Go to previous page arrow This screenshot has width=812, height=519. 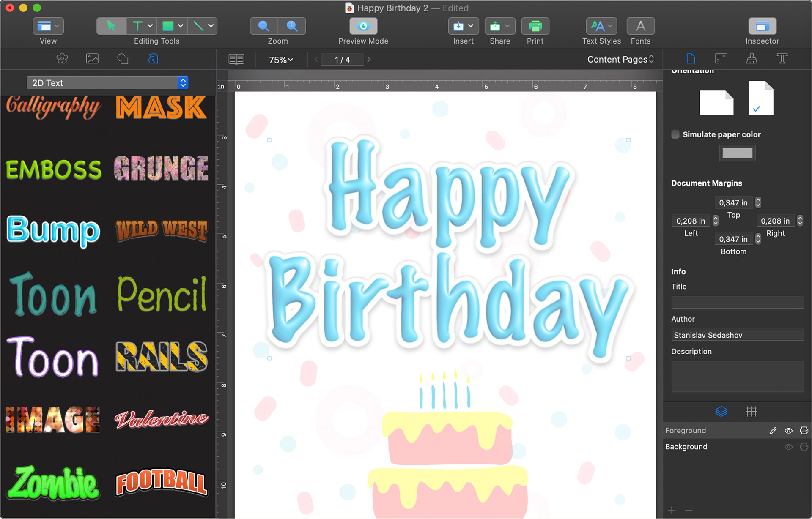[x=316, y=60]
